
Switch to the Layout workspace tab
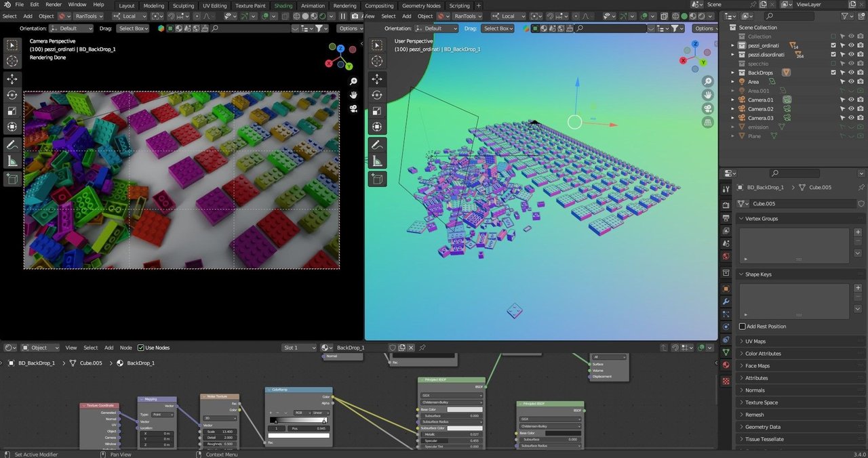coord(127,5)
